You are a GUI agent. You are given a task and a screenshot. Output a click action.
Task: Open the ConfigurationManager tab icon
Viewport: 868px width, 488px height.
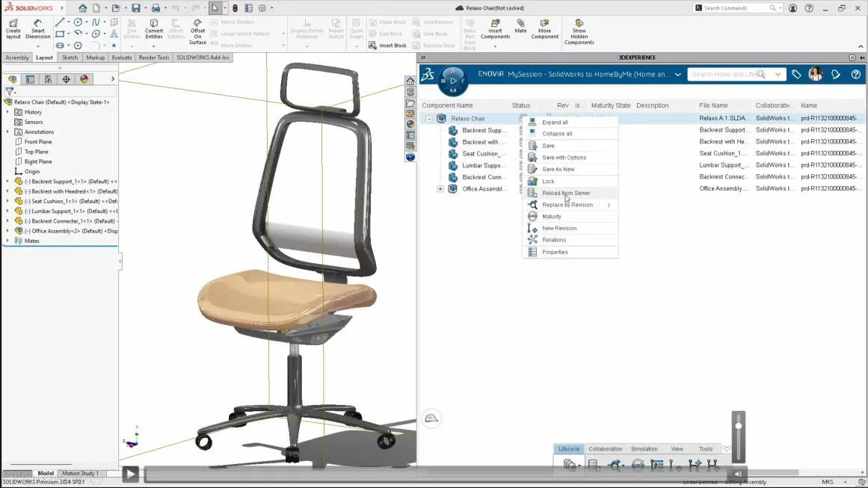48,79
